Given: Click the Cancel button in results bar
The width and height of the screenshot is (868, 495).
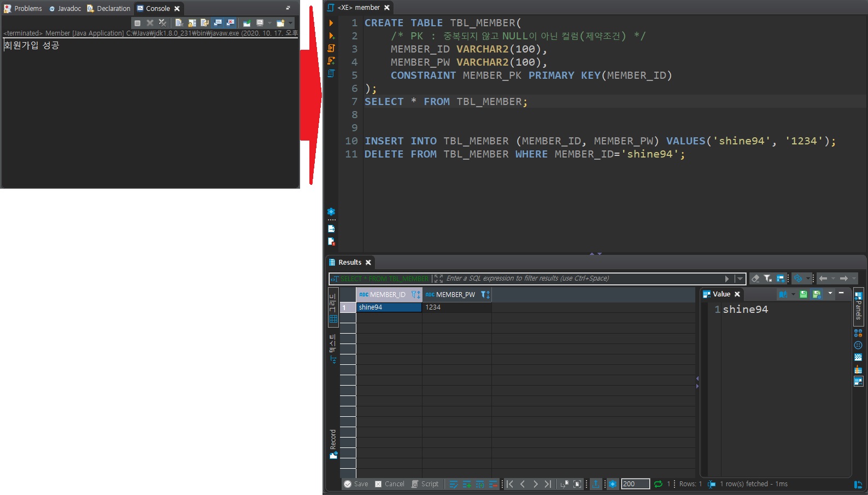Looking at the screenshot, I should (390, 484).
